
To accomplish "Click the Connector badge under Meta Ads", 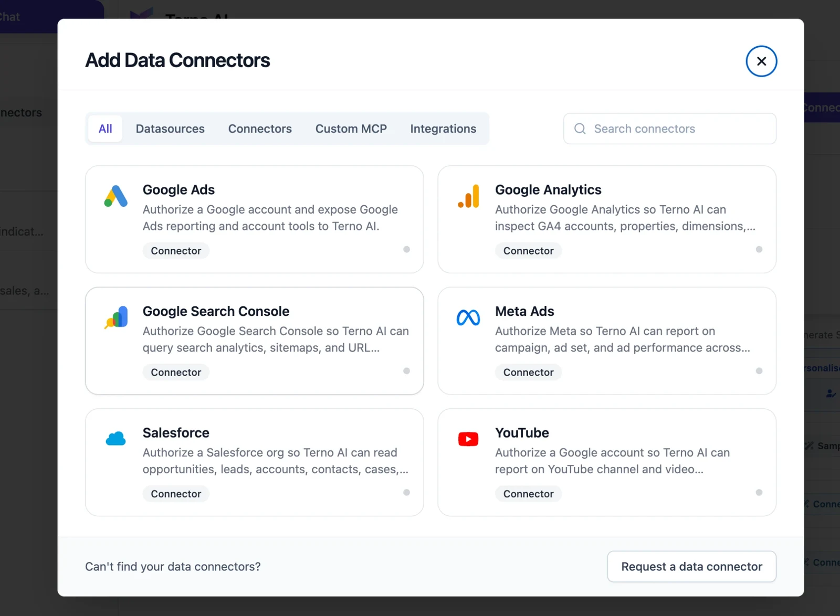I will [x=528, y=373].
